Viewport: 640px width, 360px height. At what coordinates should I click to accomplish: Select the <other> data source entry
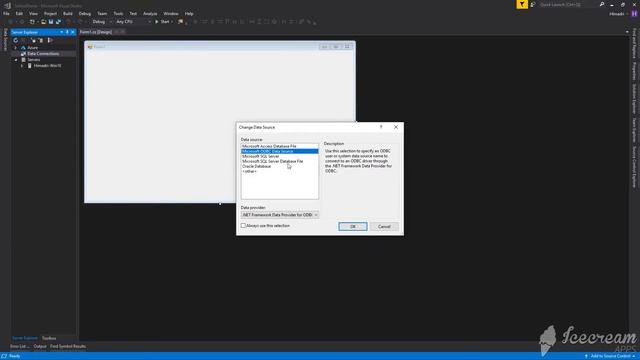280,171
